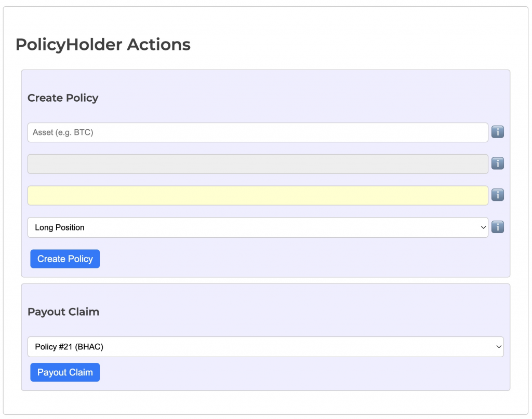Click the info icon beside Long Position dropdown
The width and height of the screenshot is (532, 419).
coord(497,227)
